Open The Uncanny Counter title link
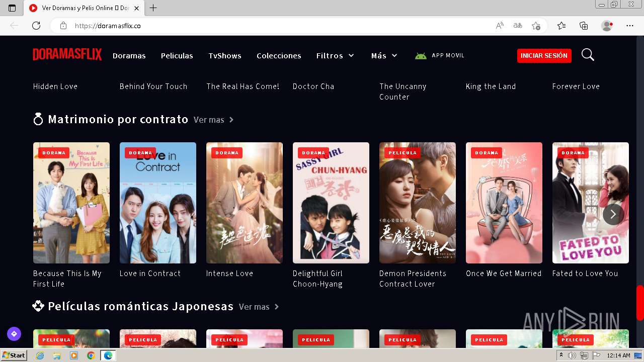Screen dimensions: 644x362 pos(403,92)
